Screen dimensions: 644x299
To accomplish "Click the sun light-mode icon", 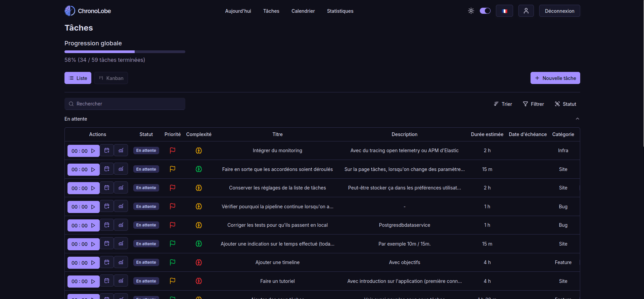I will 471,11.
